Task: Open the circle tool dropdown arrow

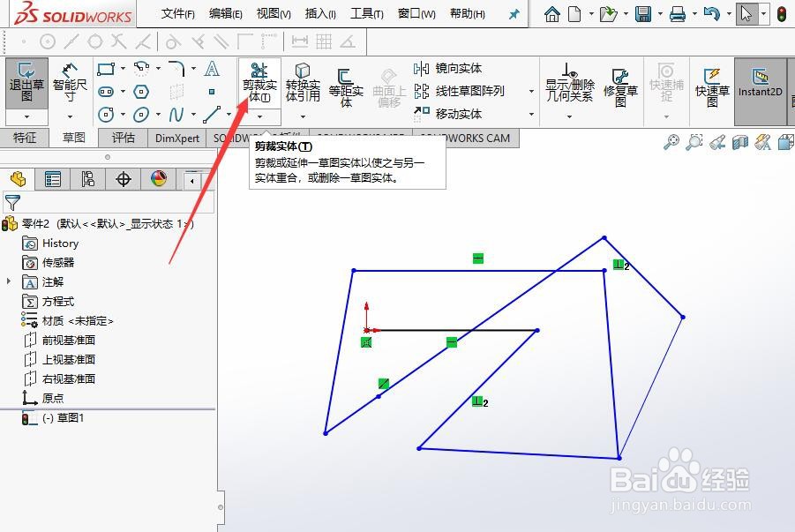Action: click(123, 115)
